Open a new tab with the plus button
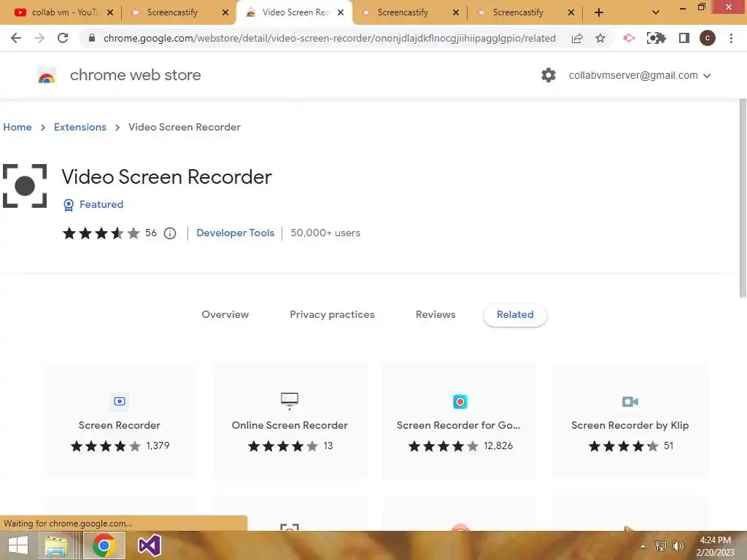The height and width of the screenshot is (560, 747). (599, 13)
